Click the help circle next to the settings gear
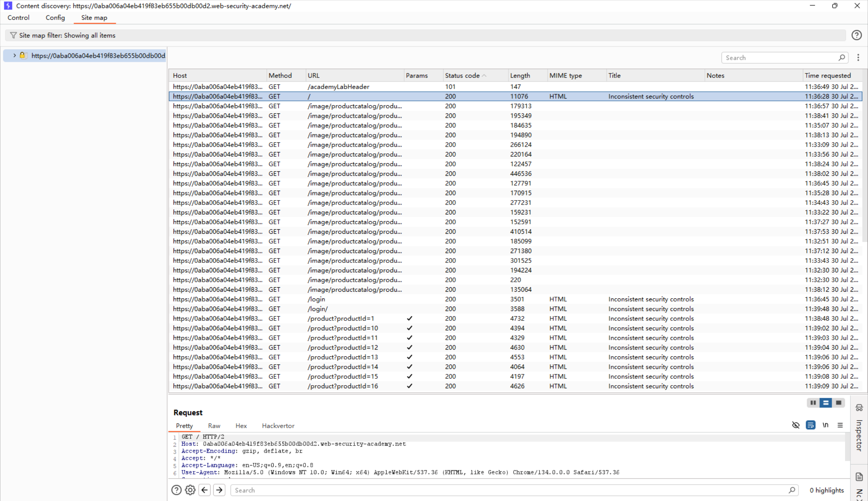 click(x=176, y=490)
